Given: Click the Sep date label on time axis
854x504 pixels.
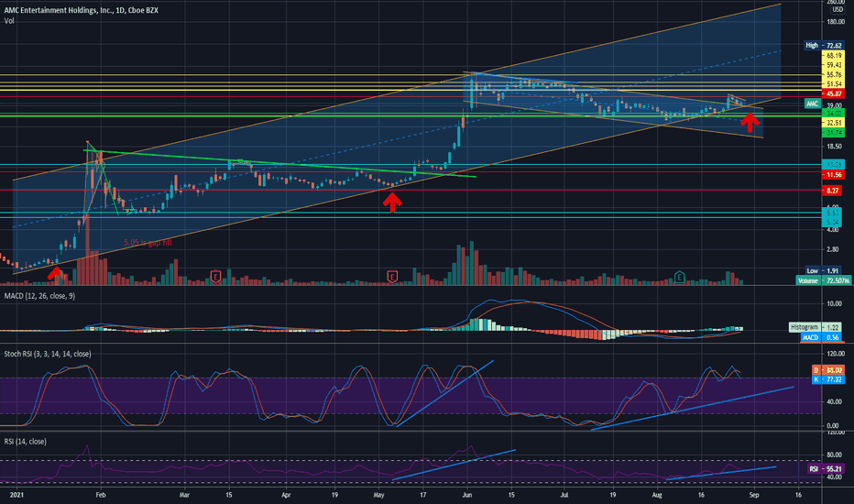Looking at the screenshot, I should click(x=754, y=495).
